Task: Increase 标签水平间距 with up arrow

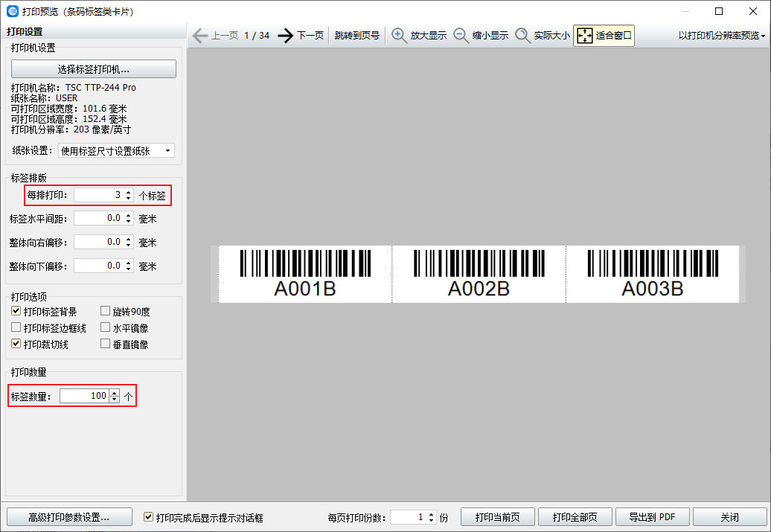Action: click(x=128, y=215)
